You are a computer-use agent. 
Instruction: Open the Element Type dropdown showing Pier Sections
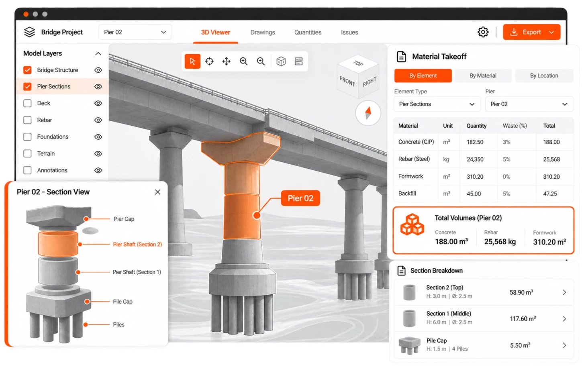[437, 104]
